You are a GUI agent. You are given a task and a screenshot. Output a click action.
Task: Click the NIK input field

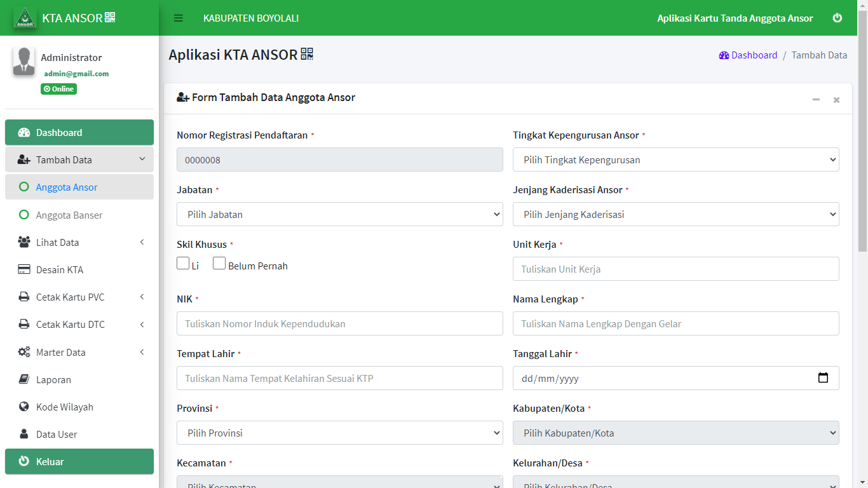pos(339,324)
